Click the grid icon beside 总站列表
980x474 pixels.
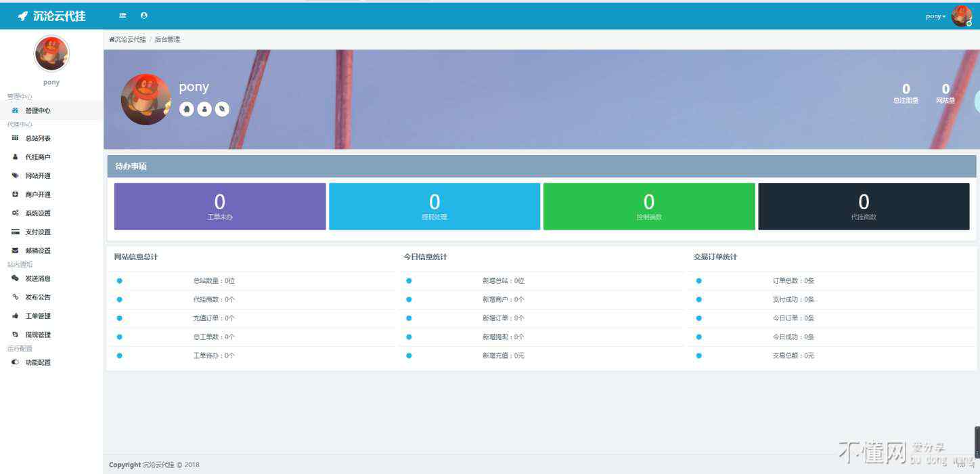point(15,138)
